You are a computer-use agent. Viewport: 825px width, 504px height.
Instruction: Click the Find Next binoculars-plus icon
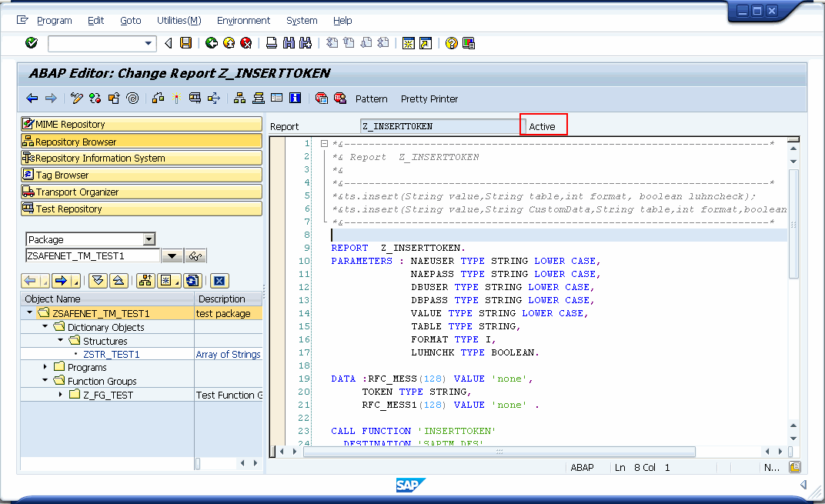[x=306, y=43]
